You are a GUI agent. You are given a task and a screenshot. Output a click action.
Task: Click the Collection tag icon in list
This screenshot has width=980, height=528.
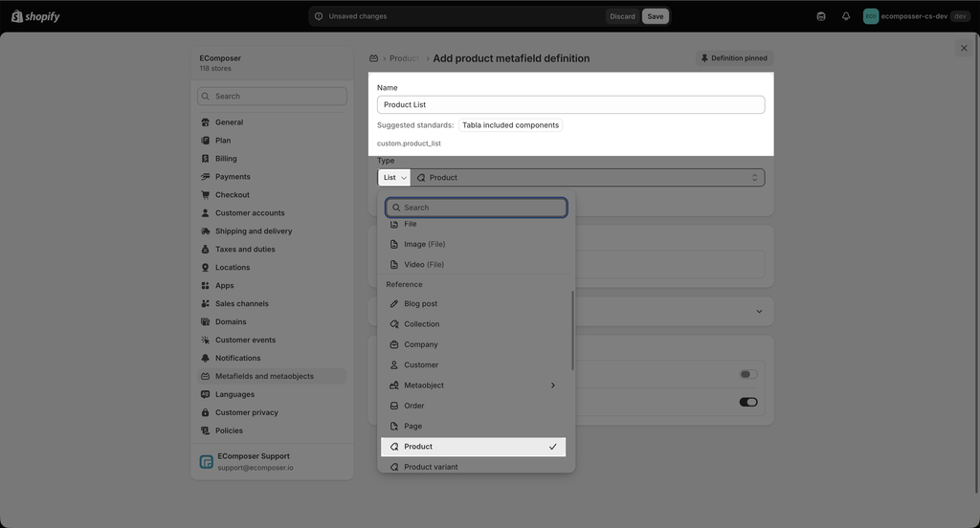pos(393,324)
